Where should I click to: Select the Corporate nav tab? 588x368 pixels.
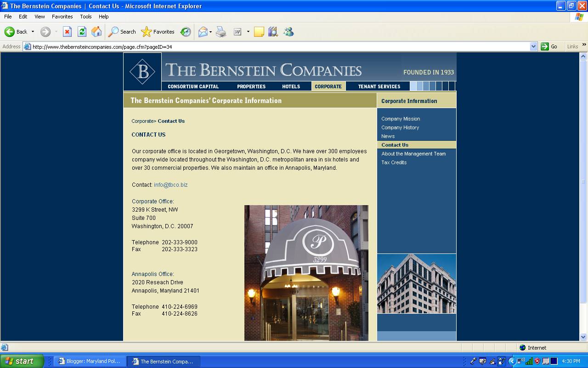[x=328, y=86]
